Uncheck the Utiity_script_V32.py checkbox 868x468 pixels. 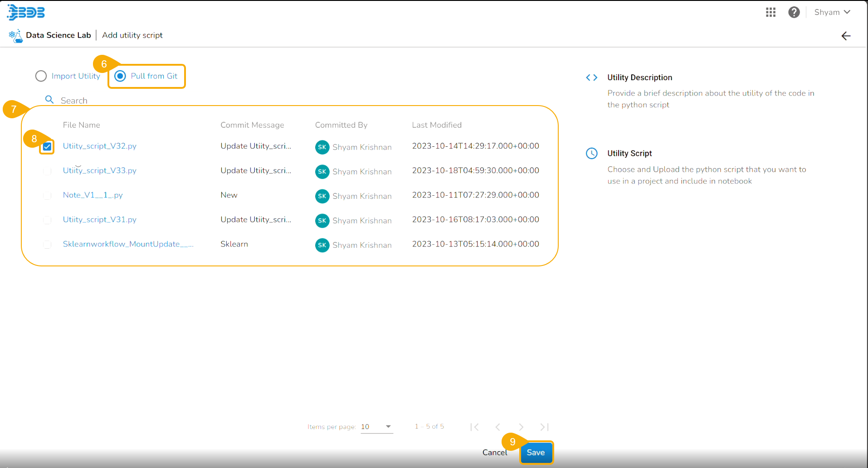(47, 147)
